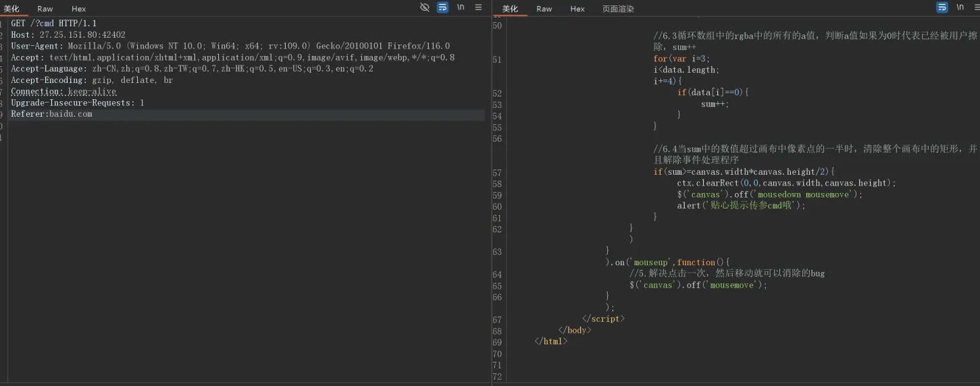
Task: Open the response Hex tab
Action: [x=577, y=9]
